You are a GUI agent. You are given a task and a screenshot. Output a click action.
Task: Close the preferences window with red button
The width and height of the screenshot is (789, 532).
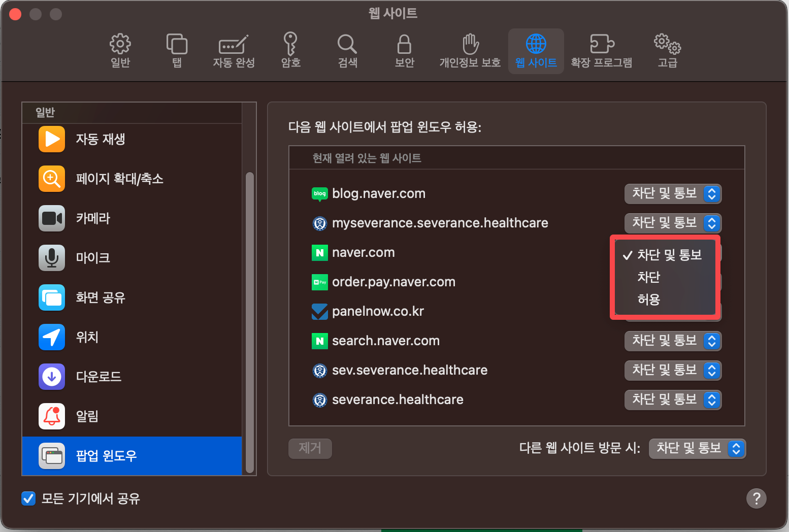[15, 14]
